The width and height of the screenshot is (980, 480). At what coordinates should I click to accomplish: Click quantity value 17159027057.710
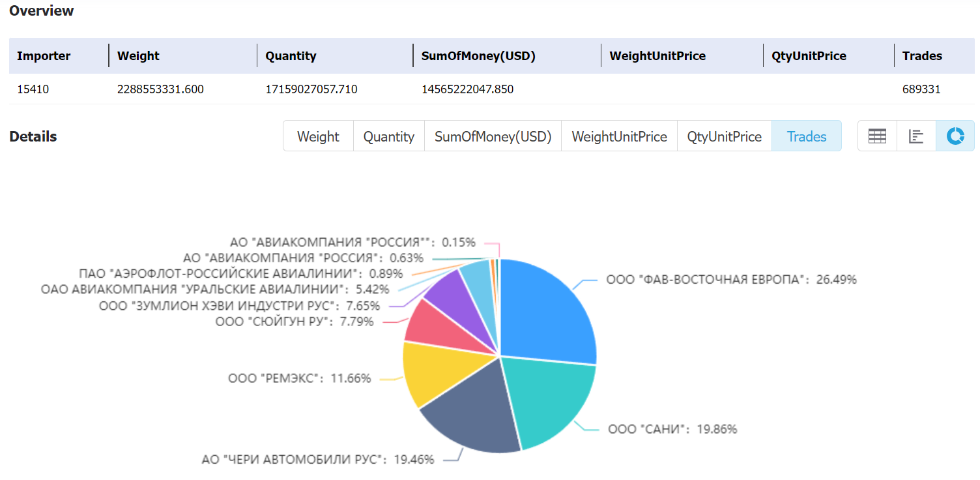click(311, 89)
